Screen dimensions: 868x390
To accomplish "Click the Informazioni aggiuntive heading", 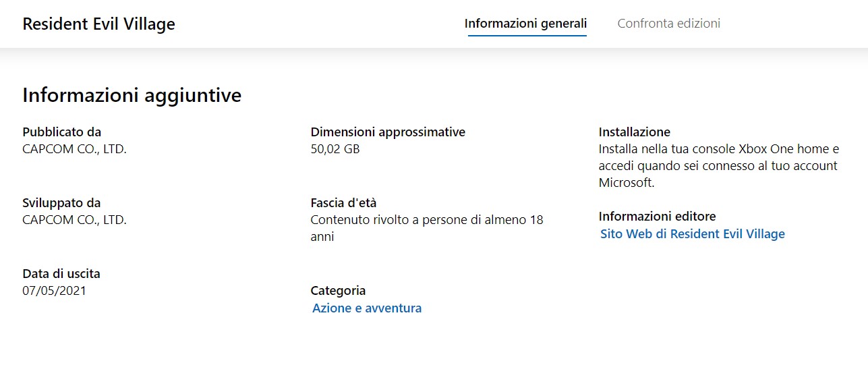I will pyautogui.click(x=132, y=95).
